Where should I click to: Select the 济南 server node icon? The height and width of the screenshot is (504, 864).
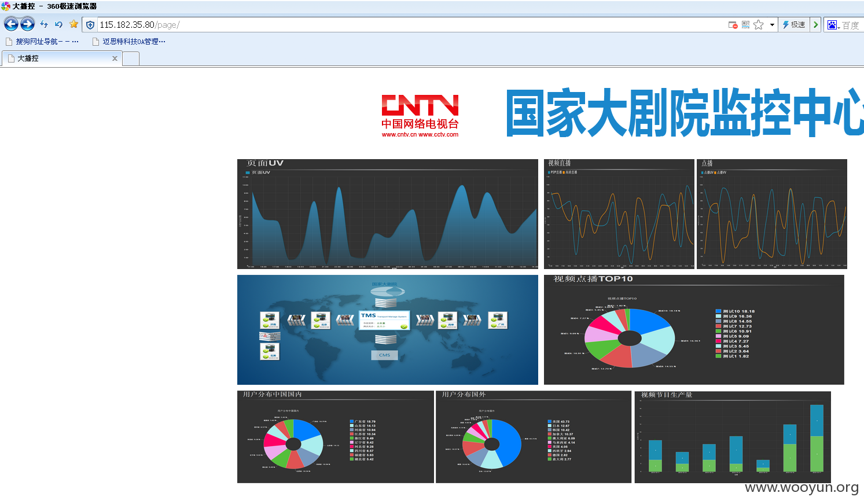(x=270, y=320)
